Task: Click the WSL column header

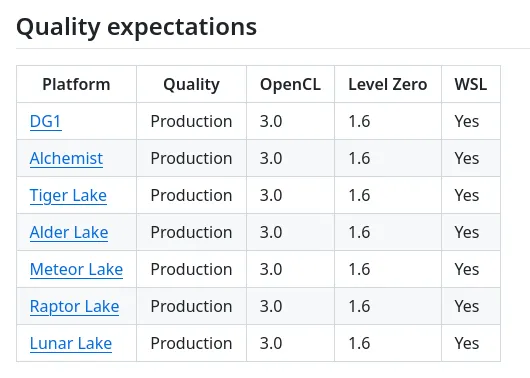Action: click(x=471, y=84)
